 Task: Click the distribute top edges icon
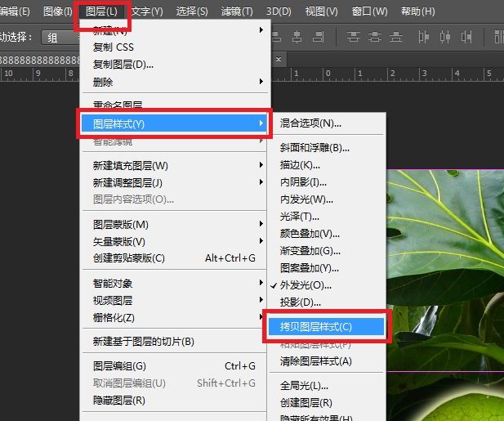click(x=353, y=38)
